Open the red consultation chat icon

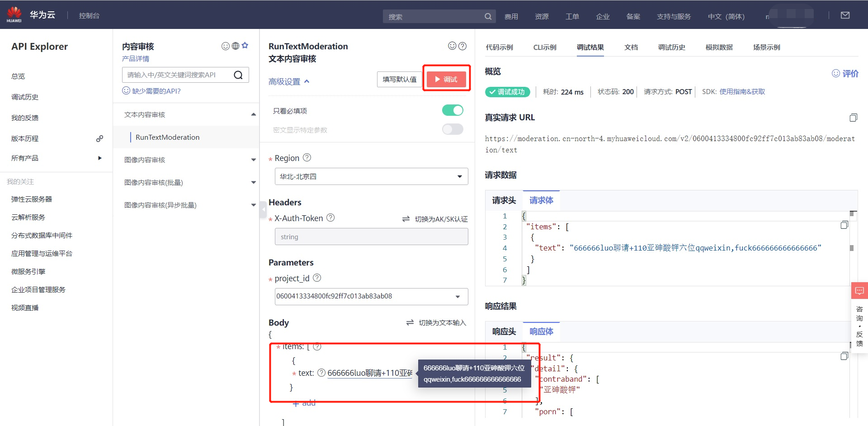pos(859,290)
